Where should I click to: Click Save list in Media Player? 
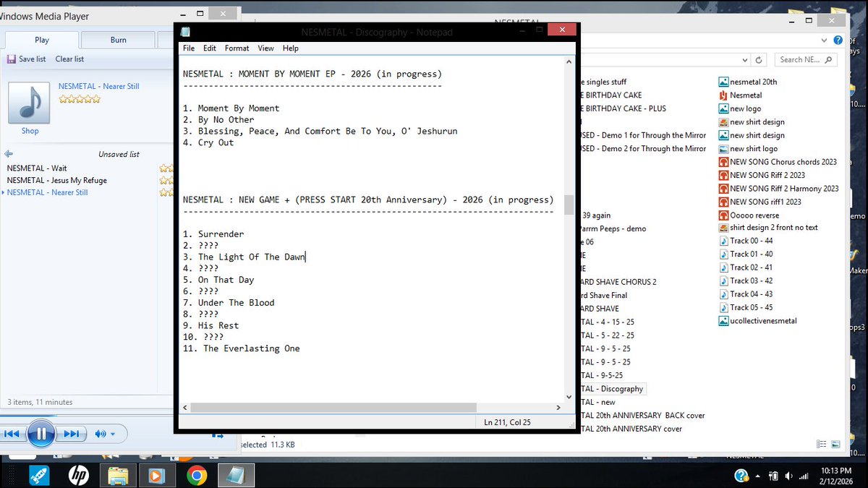[27, 59]
